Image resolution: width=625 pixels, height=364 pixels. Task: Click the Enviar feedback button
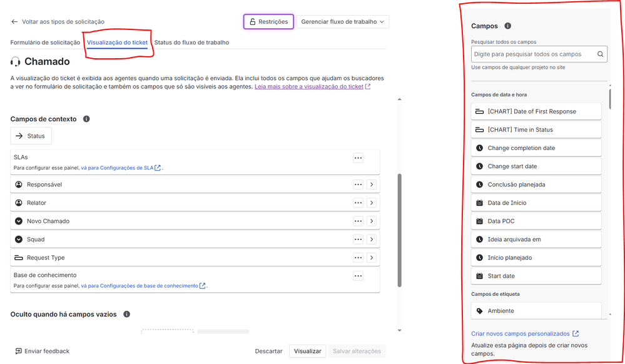coord(43,351)
